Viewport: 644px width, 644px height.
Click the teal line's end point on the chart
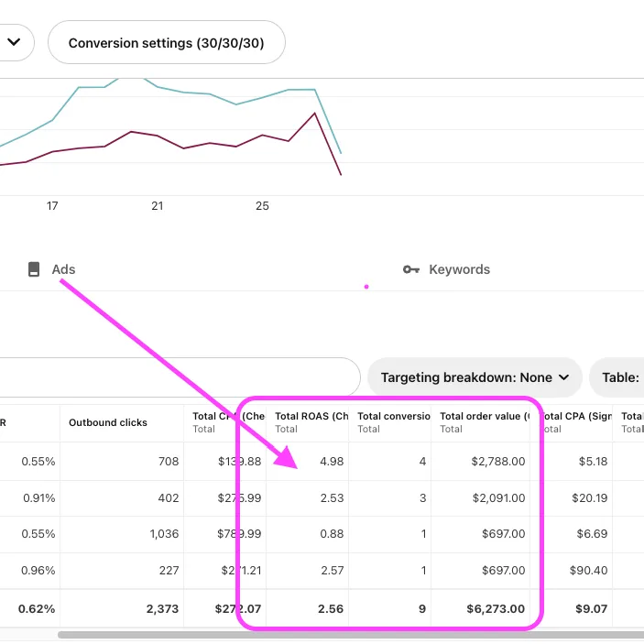coord(341,153)
